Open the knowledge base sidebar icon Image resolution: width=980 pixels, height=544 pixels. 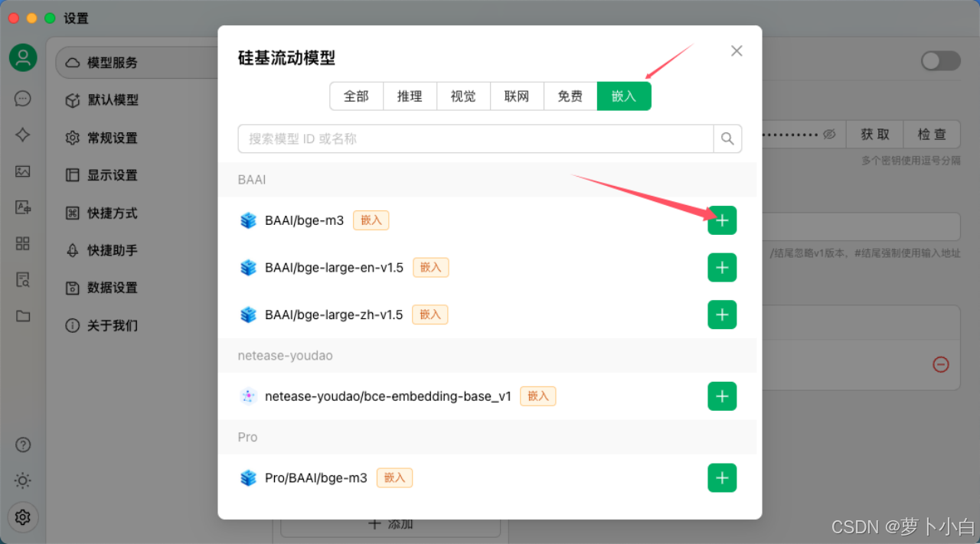23,279
